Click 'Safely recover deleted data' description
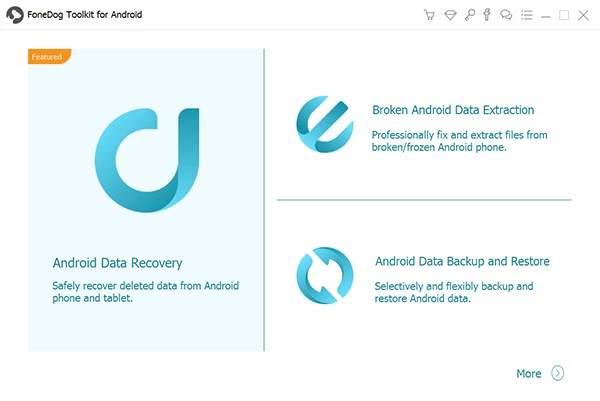This screenshot has height=401, width=600. pyautogui.click(x=145, y=292)
